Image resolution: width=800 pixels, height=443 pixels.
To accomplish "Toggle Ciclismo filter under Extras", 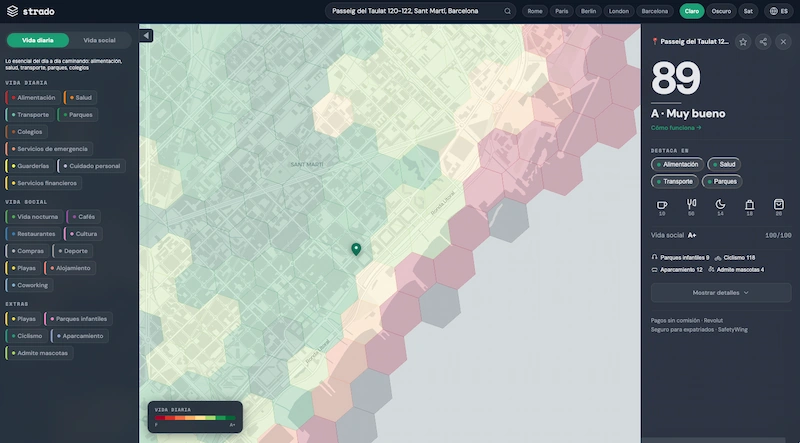I will point(27,336).
